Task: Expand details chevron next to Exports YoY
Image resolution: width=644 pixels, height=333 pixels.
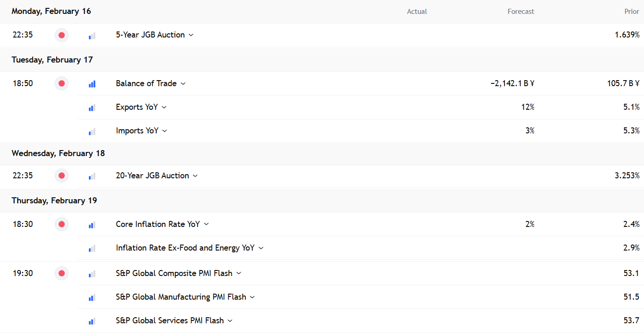Action: pos(164,107)
